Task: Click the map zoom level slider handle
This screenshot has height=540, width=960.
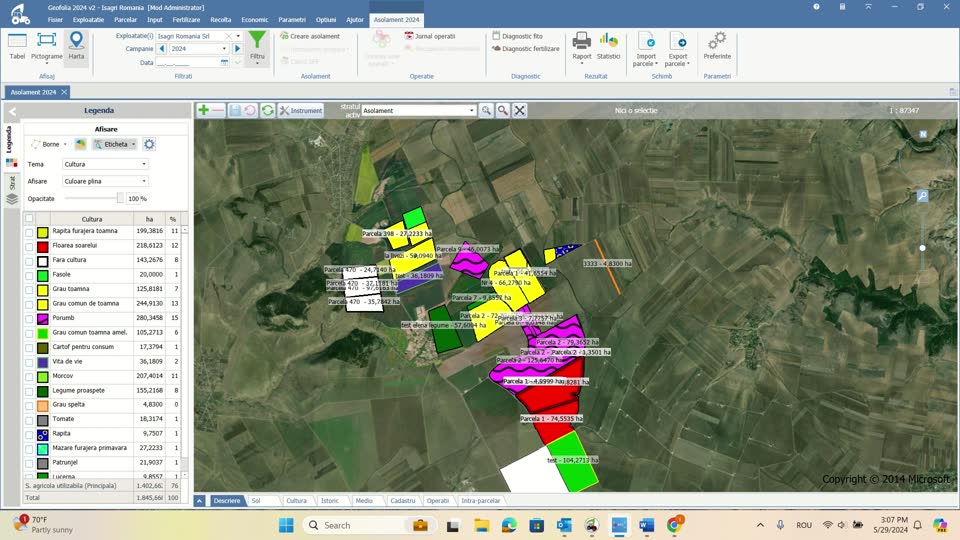Action: pos(922,248)
